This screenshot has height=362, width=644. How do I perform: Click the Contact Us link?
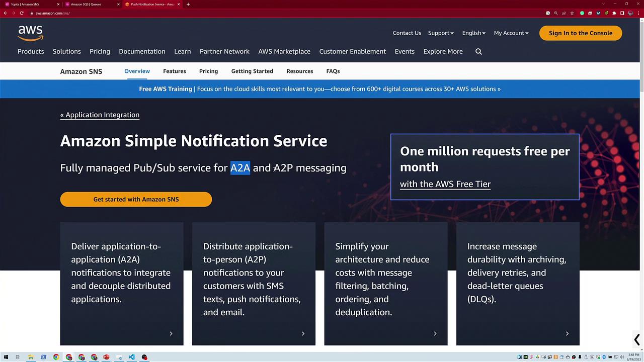coord(407,33)
